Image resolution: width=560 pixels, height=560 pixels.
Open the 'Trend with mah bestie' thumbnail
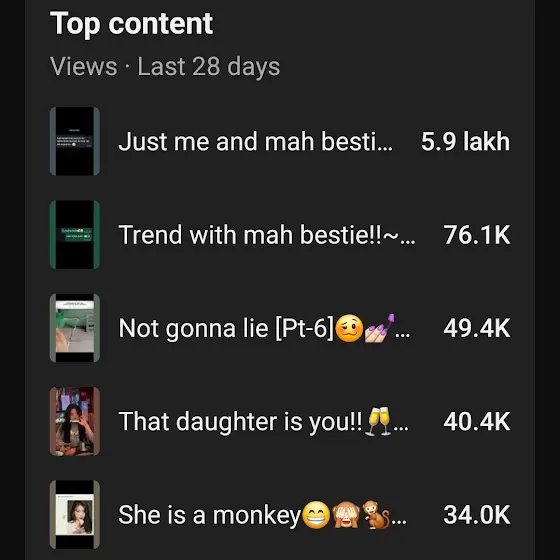(x=75, y=235)
